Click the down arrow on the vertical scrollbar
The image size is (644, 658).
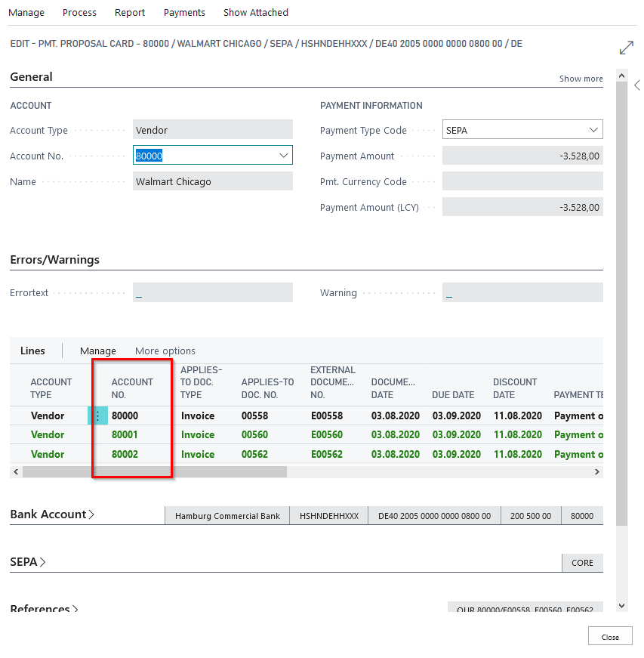621,605
